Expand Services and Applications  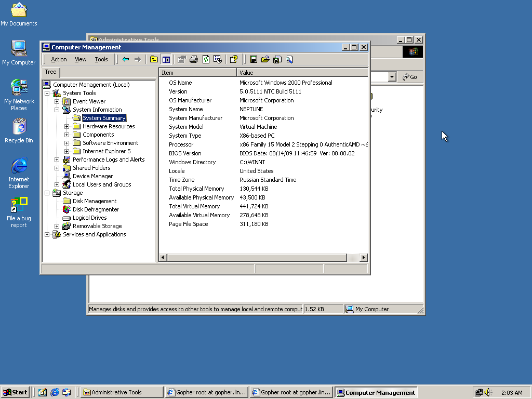click(x=47, y=234)
